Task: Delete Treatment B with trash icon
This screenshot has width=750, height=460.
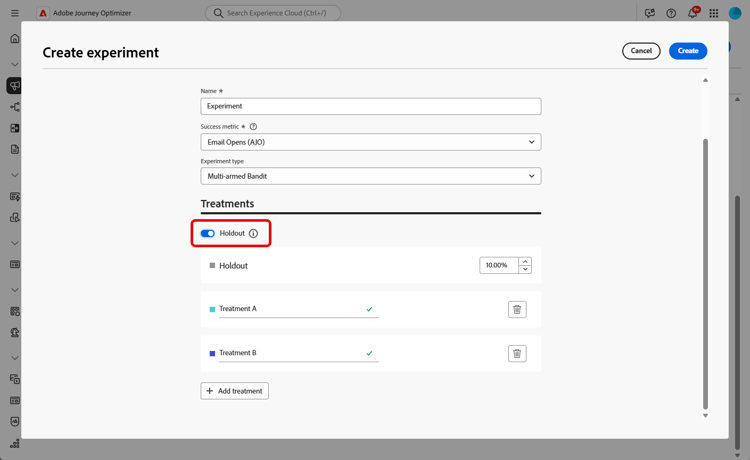Action: (517, 353)
